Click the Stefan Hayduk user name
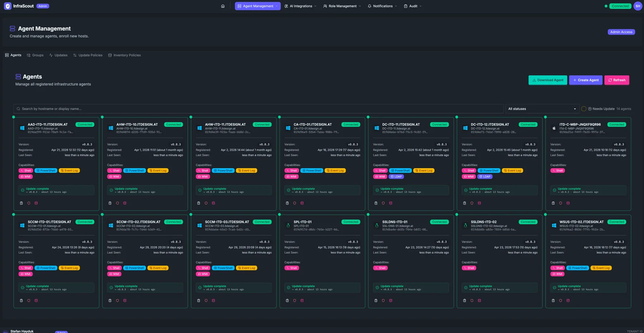This screenshot has height=333, width=644. pos(22,331)
